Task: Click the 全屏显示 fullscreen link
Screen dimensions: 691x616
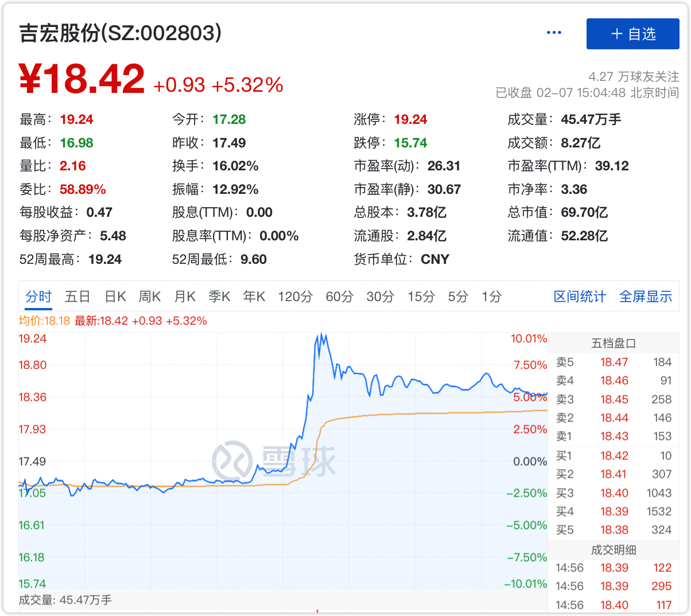Action: tap(646, 297)
